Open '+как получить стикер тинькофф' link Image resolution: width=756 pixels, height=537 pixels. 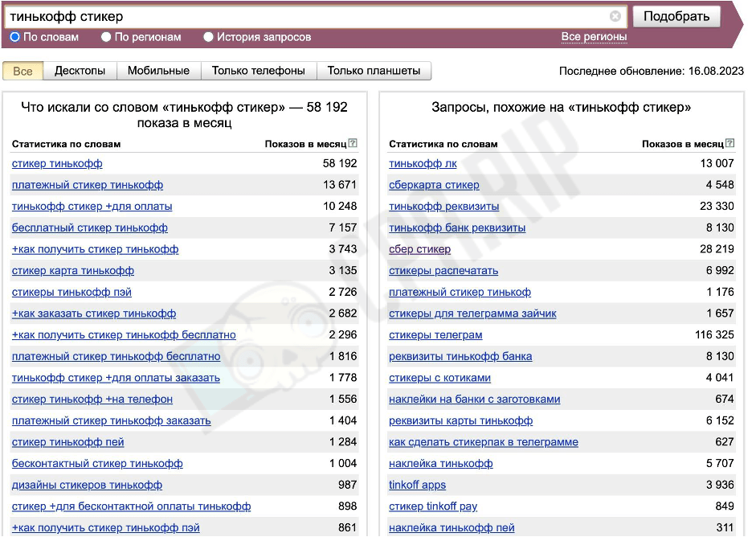[95, 249]
